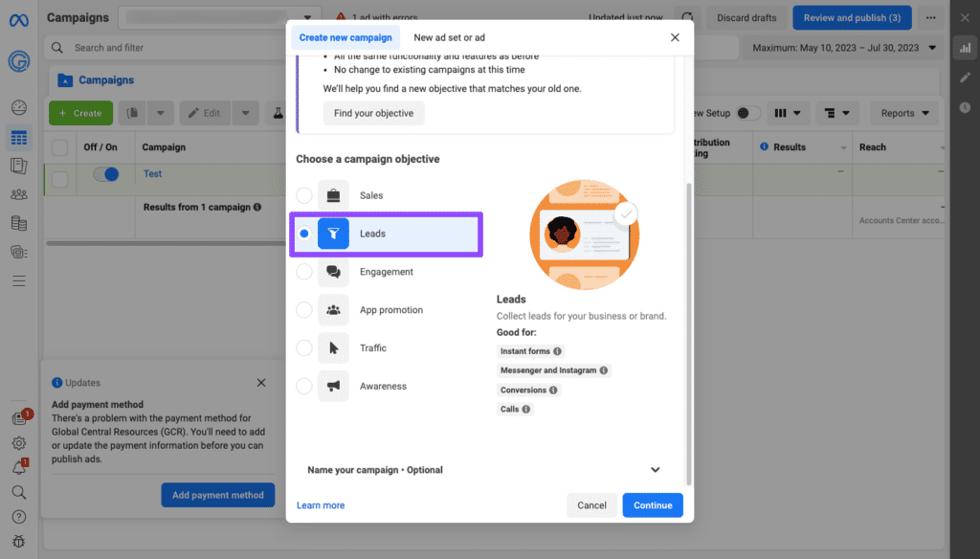Toggle the View Setup switch
This screenshot has width=980, height=559.
[x=747, y=113]
